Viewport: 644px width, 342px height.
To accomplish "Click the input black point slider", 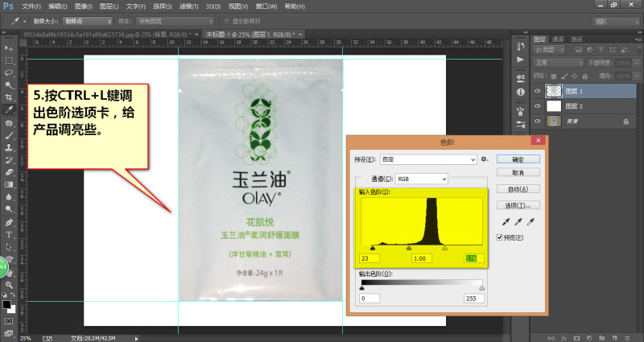I will point(373,248).
